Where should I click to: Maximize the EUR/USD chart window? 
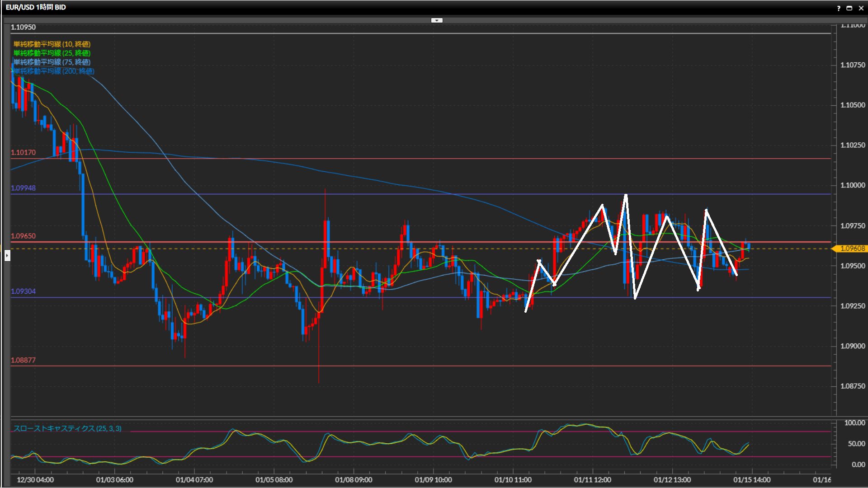(x=849, y=8)
